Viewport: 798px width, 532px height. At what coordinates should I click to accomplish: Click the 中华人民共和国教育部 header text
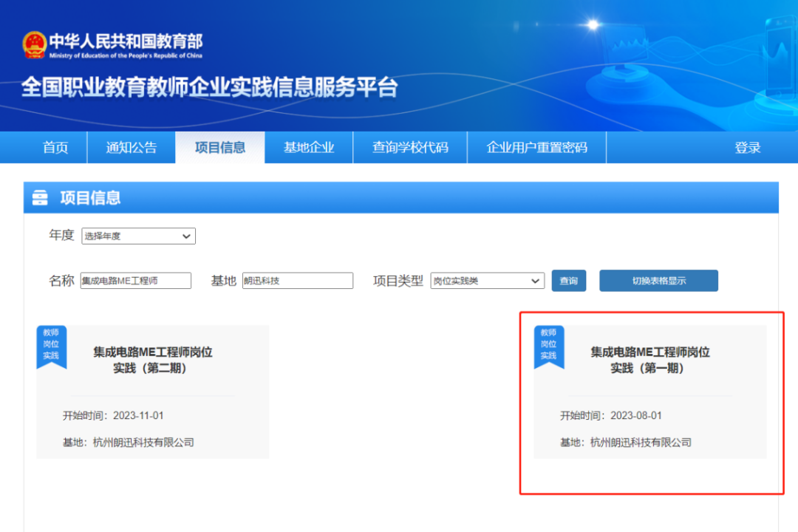tap(126, 41)
